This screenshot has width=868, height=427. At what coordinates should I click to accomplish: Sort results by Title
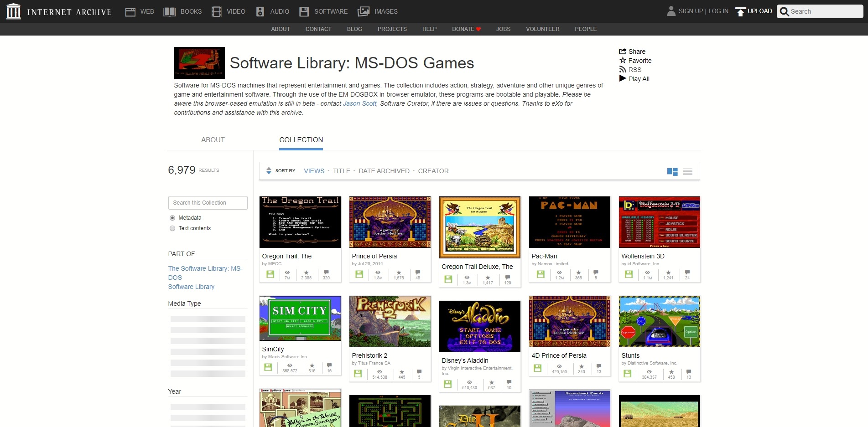[341, 171]
